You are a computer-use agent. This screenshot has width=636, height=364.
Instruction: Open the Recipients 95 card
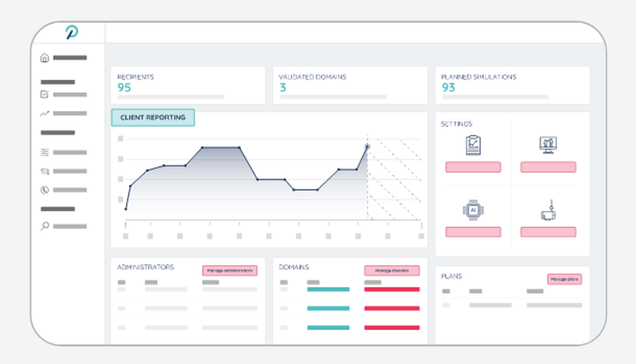[x=188, y=86]
